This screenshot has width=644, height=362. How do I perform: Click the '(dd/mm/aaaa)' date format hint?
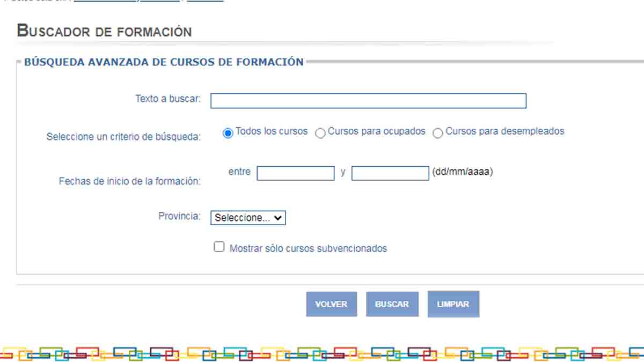[462, 173]
